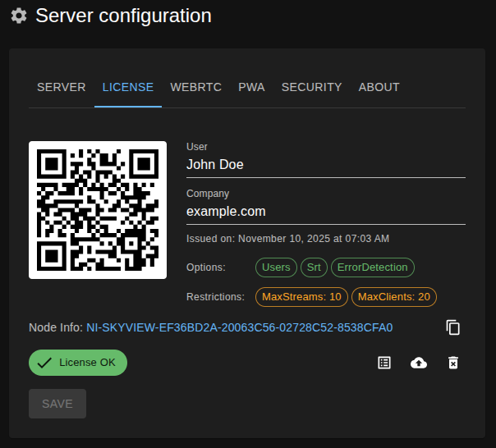Delete the license with trash icon
496x448 pixels.
(x=453, y=363)
